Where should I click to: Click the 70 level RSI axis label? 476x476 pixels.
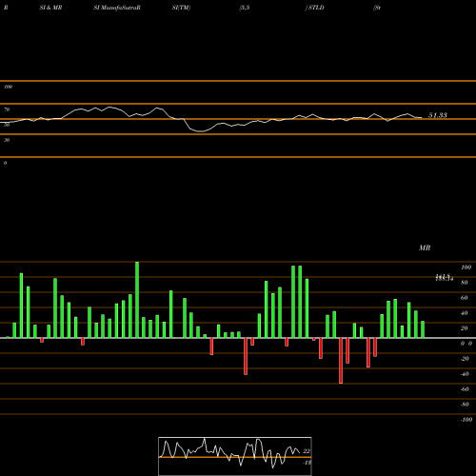[7, 109]
